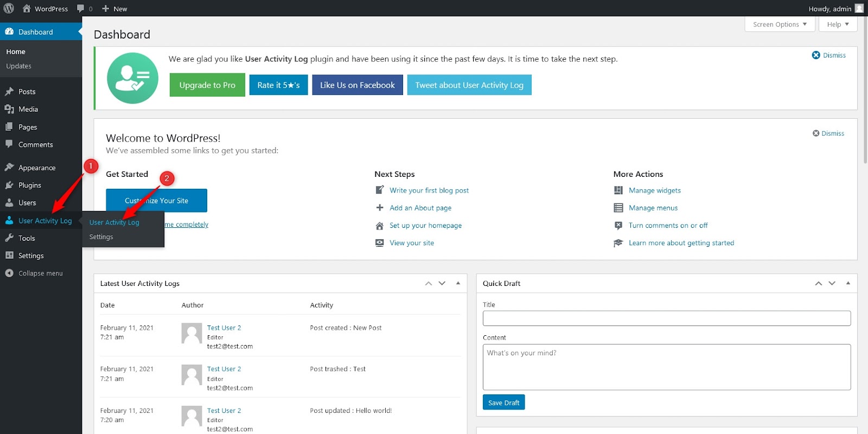
Task: Click the User Activity Log plugin logo
Action: [x=132, y=78]
